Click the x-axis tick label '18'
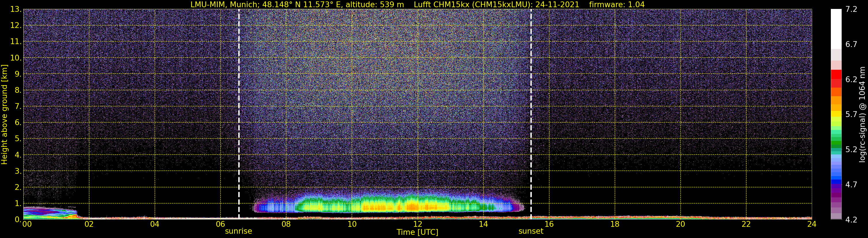Image resolution: width=868 pixels, height=238 pixels. pos(614,224)
